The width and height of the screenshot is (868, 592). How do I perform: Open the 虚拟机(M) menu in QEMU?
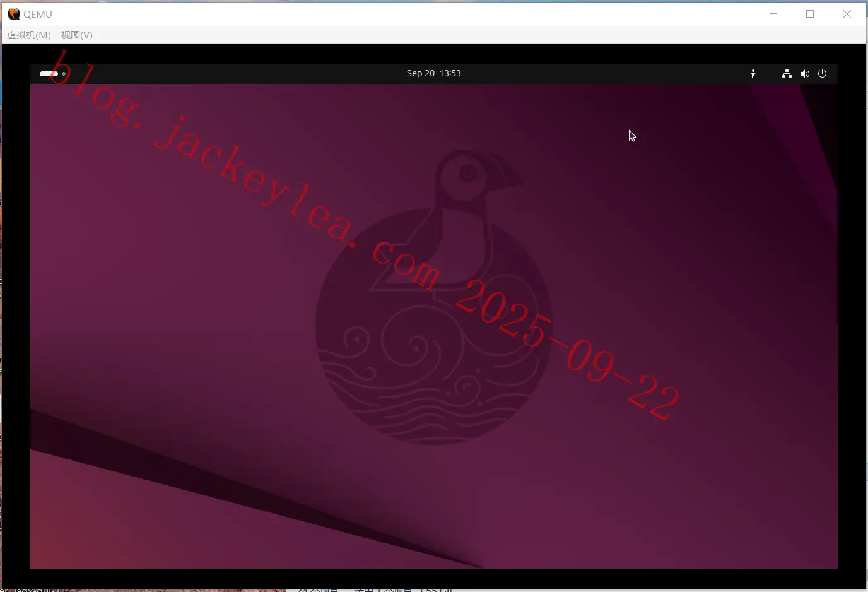click(x=29, y=35)
